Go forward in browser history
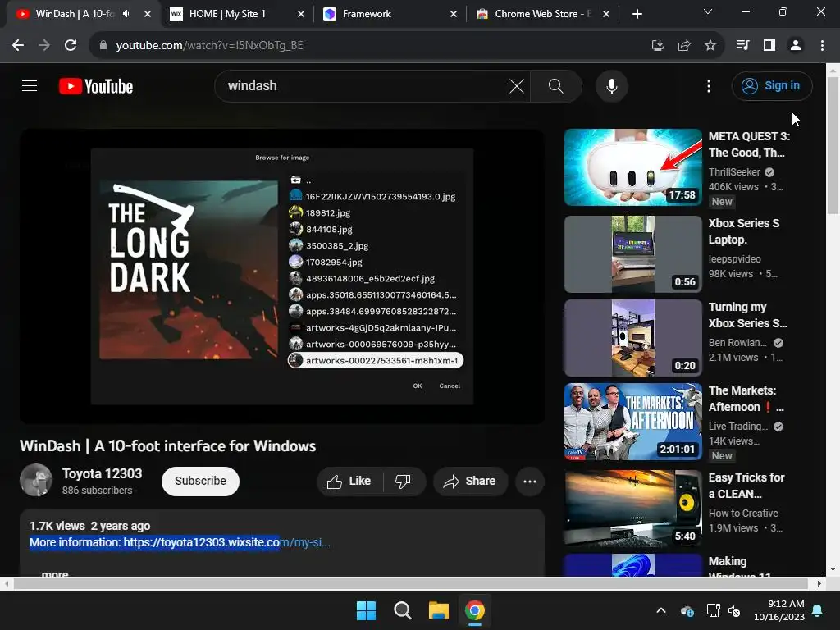 pos(44,46)
